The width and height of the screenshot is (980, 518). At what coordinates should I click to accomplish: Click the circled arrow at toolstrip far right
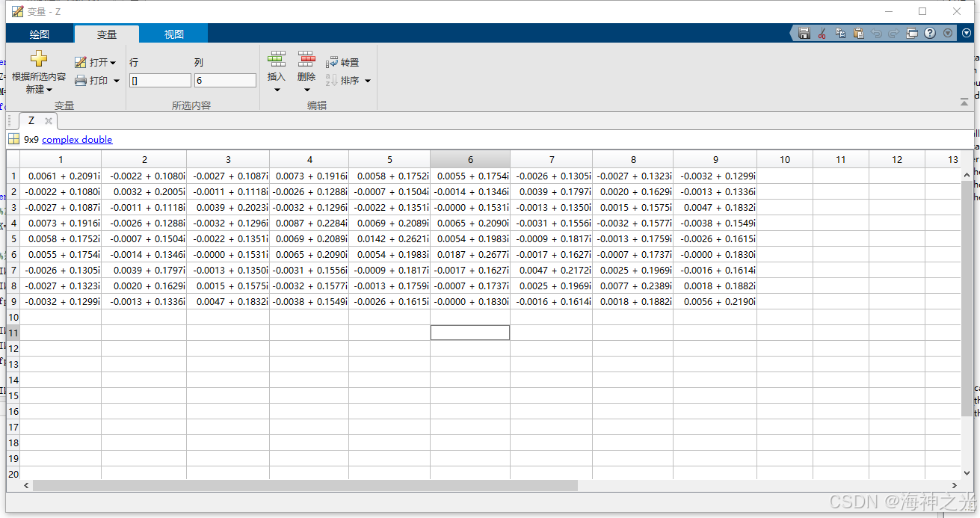(x=967, y=33)
